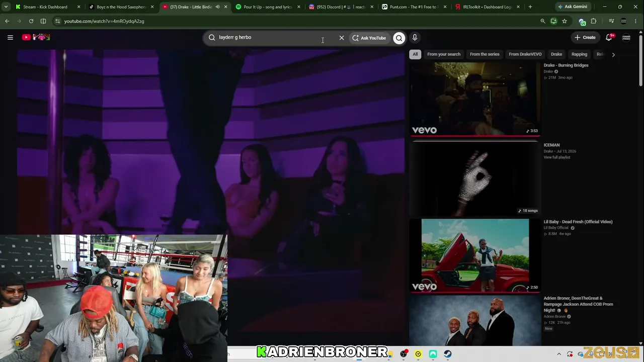Image resolution: width=644 pixels, height=362 pixels.
Task: Open the ICEMAN playlist thumbnail
Action: pyautogui.click(x=475, y=178)
